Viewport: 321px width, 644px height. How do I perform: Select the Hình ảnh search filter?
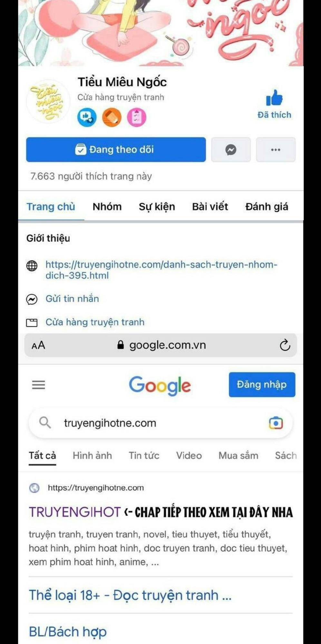[x=92, y=456]
